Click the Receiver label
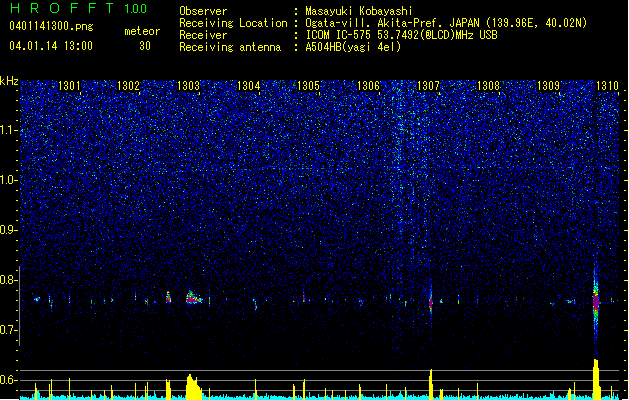 (203, 35)
